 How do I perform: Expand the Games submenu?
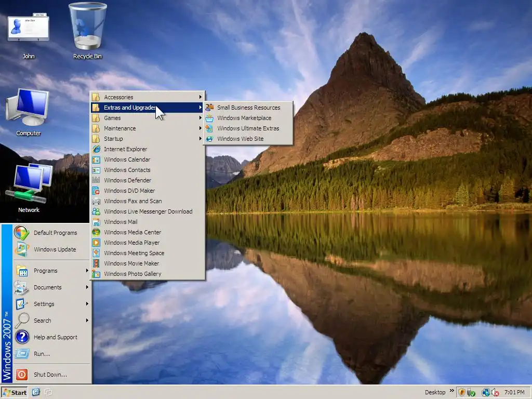pos(148,118)
